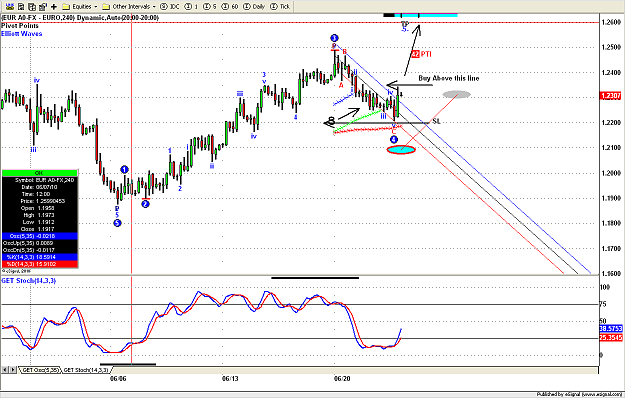Click the Open 1.1958 row
625x398 pixels.
click(39, 208)
